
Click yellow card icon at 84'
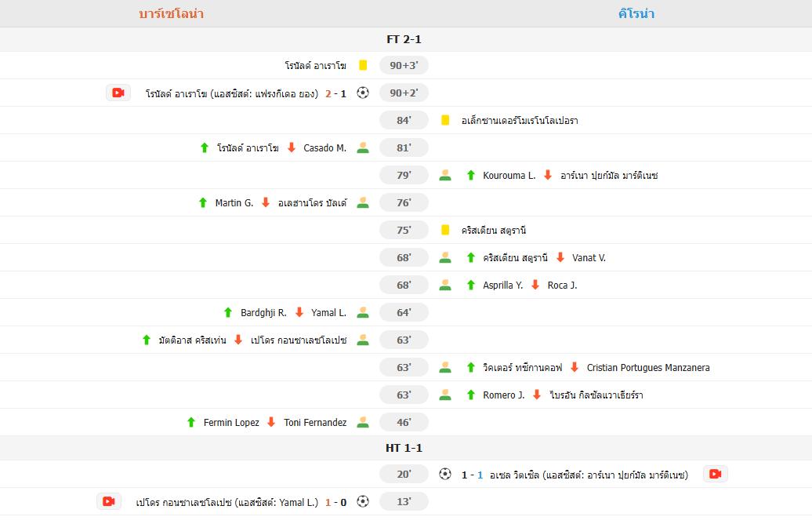point(445,120)
